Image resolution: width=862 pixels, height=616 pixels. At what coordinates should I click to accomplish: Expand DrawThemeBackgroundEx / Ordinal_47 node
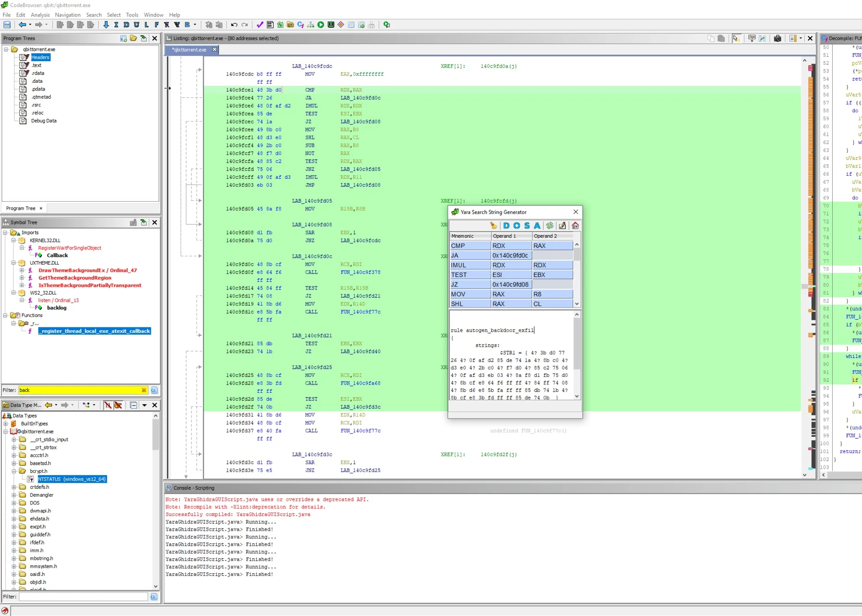coord(22,271)
